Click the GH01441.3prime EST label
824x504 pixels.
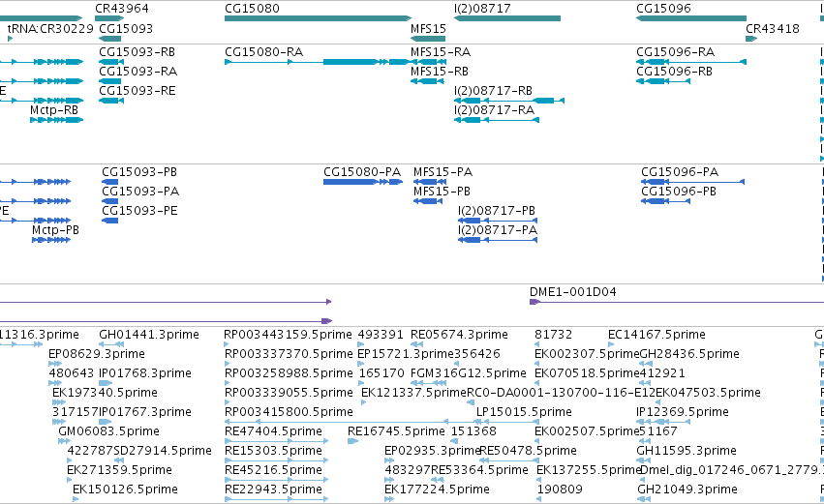pos(149,335)
